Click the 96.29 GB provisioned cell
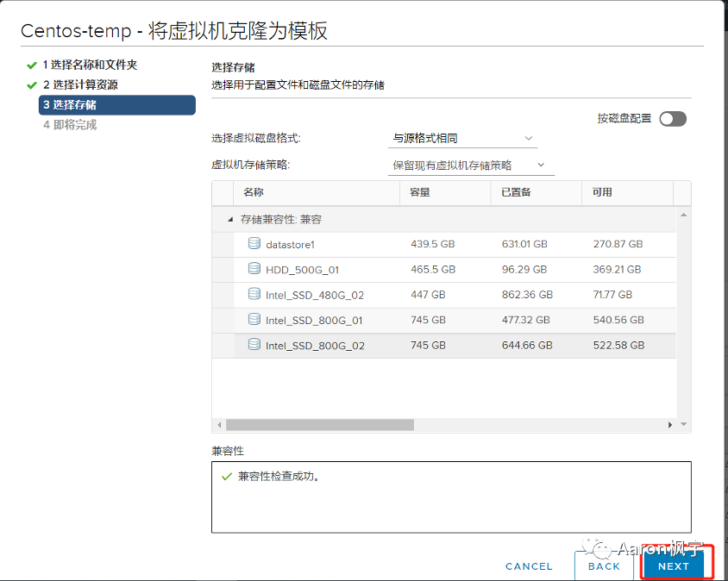This screenshot has width=728, height=581. [x=524, y=269]
